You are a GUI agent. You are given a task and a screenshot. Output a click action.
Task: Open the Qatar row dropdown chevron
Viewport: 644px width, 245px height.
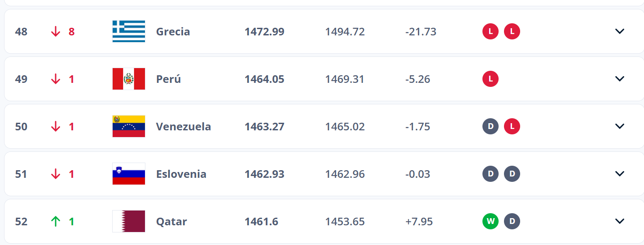[619, 221]
